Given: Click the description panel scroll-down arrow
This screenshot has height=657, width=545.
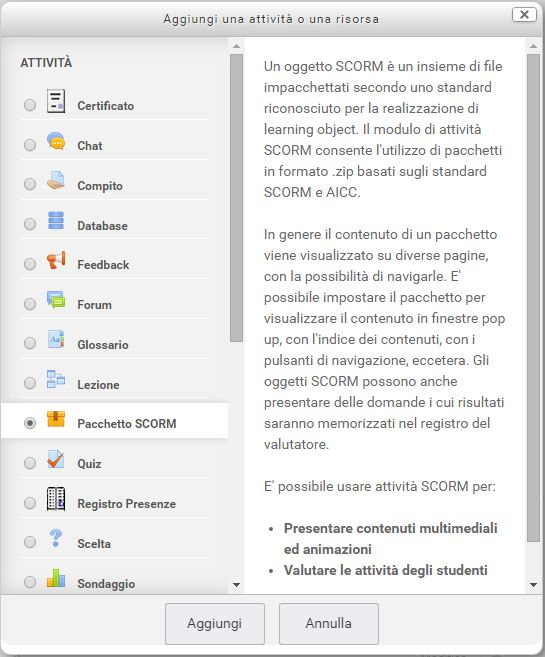Looking at the screenshot, I should pyautogui.click(x=533, y=585).
